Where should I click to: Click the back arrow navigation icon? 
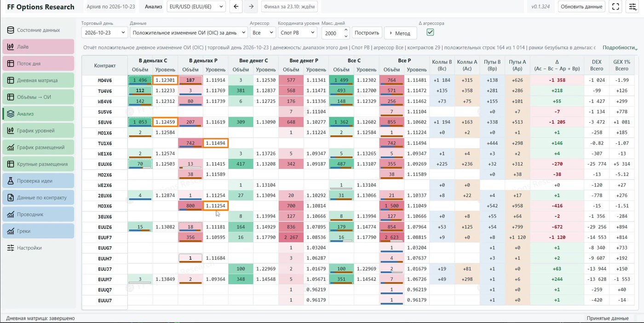[x=236, y=6]
